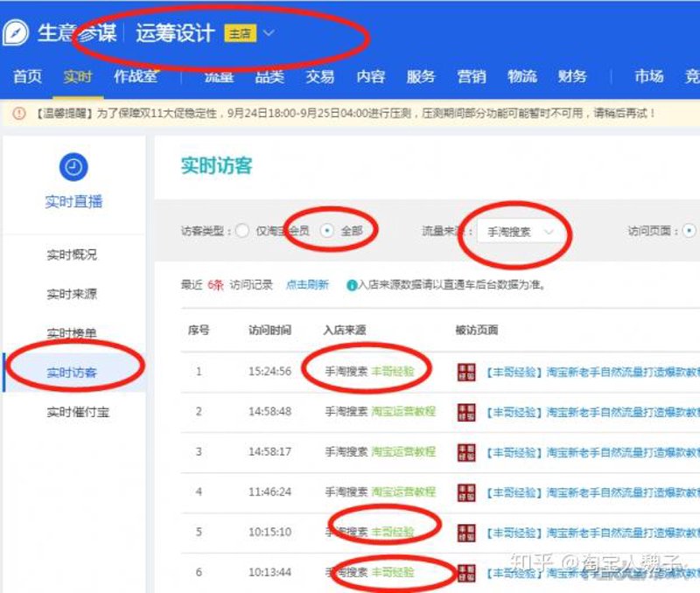This screenshot has height=593, width=700.
Task: Select the radio button next to 访问页面
Action: tap(689, 231)
